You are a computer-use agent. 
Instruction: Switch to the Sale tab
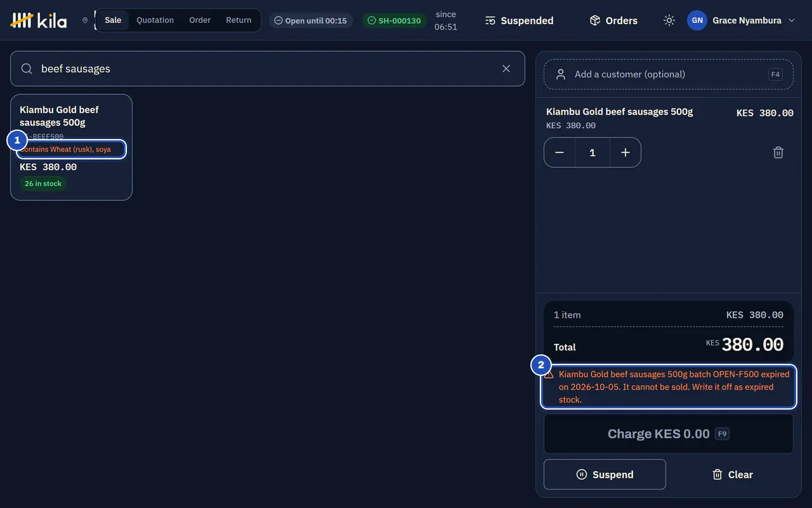point(113,20)
